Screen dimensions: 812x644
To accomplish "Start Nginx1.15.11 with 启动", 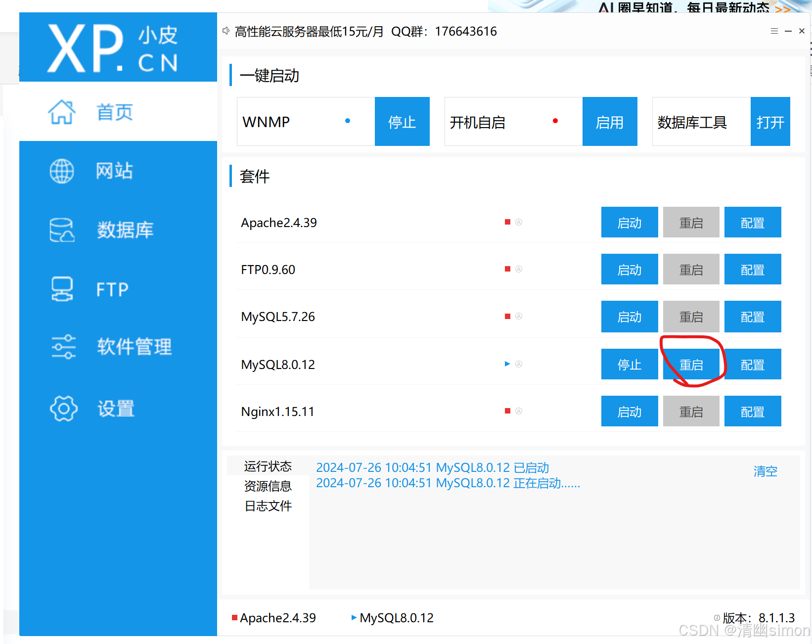I will tap(630, 412).
